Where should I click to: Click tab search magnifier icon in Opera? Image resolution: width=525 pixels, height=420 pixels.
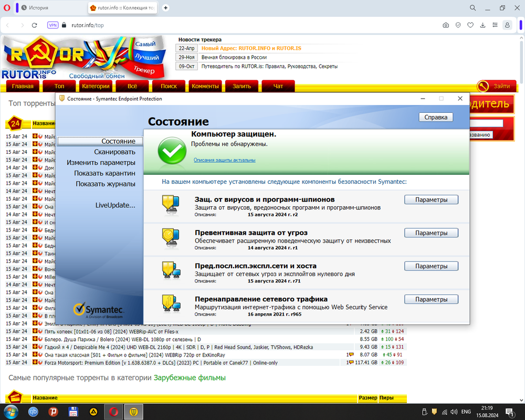[473, 8]
